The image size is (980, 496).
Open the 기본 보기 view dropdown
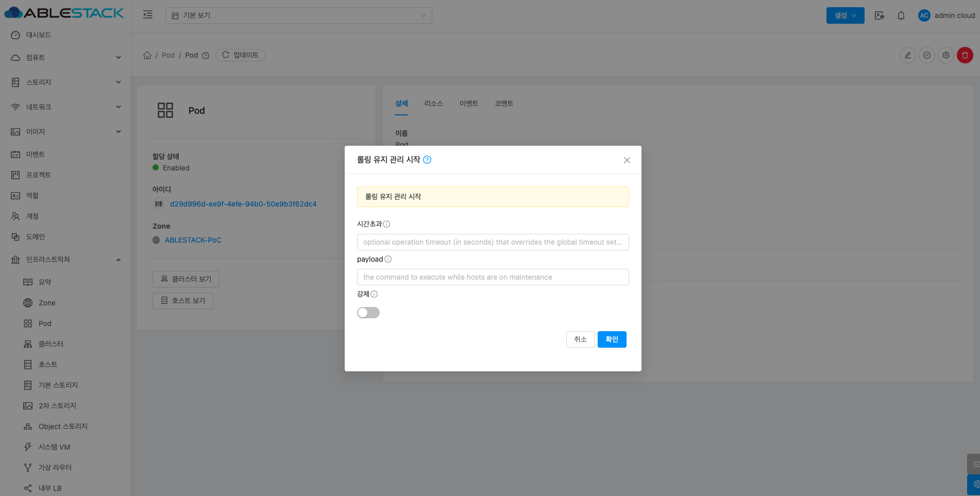click(x=298, y=15)
